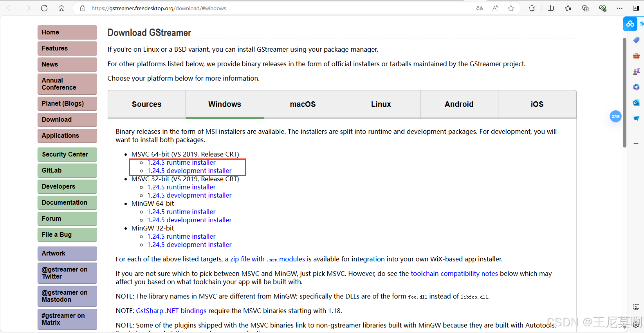Open the browser's three-dot settings menu
The width and height of the screenshot is (644, 333).
coord(620,8)
